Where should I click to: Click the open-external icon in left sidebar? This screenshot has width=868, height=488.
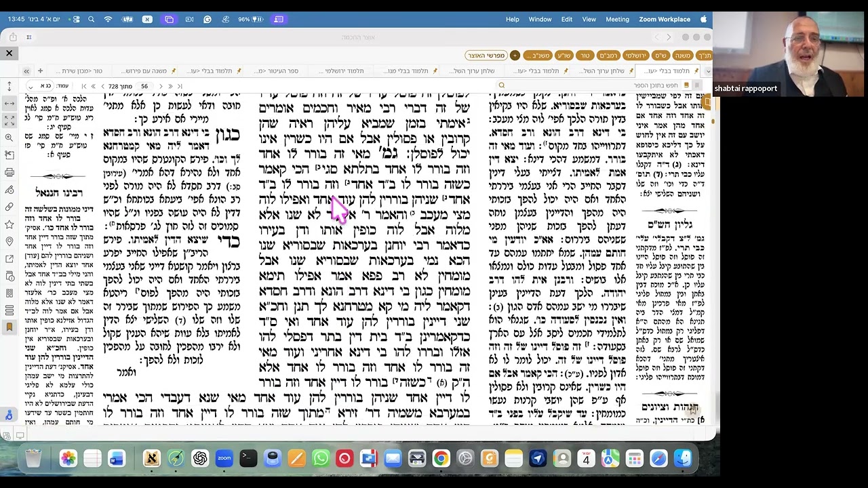pos(9,258)
